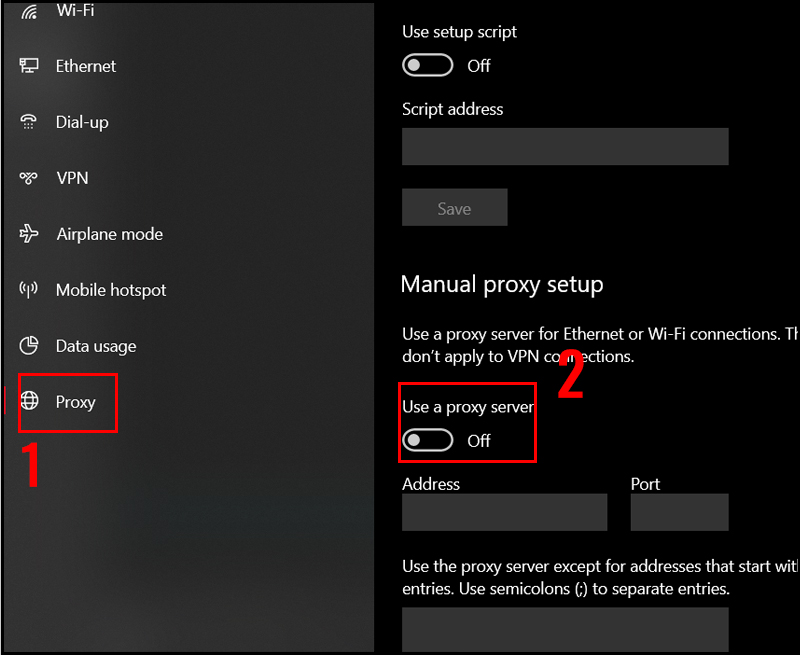Click the Airplane mode plane icon
Viewport: 800px width, 655px height.
(29, 234)
